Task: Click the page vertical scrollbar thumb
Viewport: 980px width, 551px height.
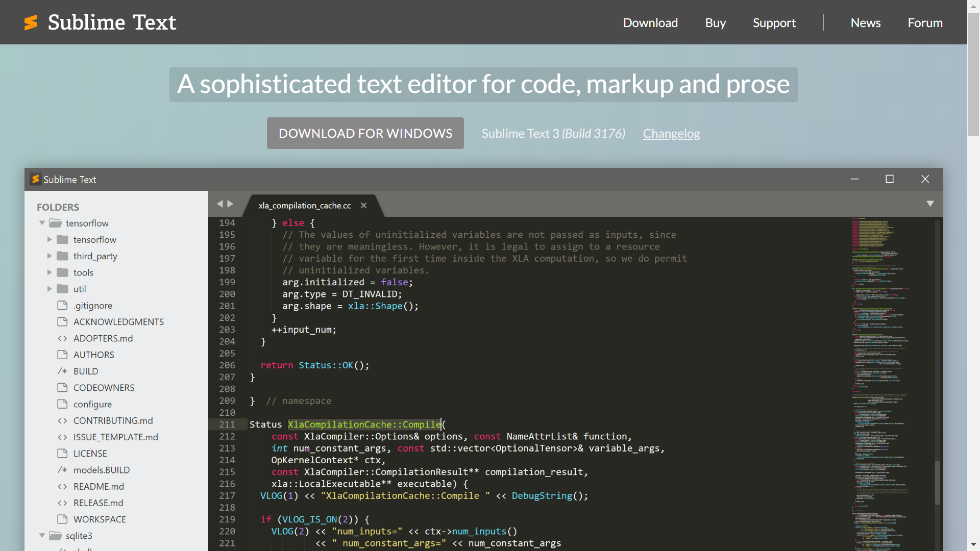Action: (973, 74)
